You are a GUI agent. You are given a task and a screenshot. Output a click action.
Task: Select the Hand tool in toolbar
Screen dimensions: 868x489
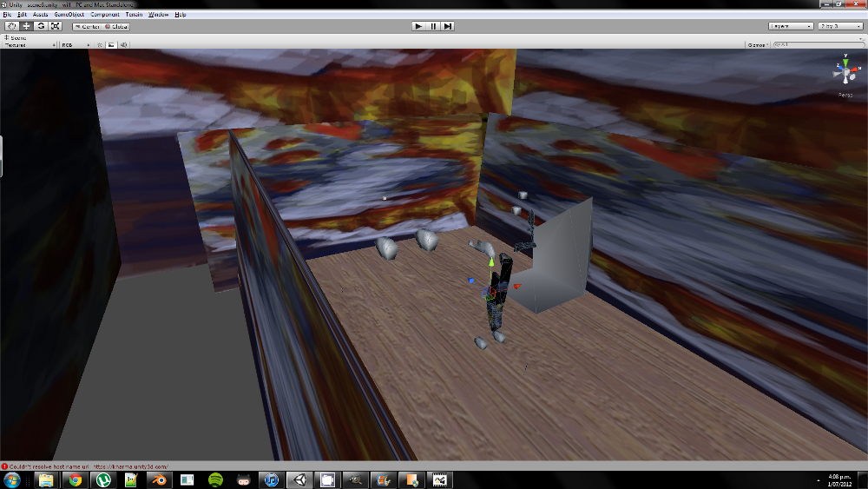[12, 26]
